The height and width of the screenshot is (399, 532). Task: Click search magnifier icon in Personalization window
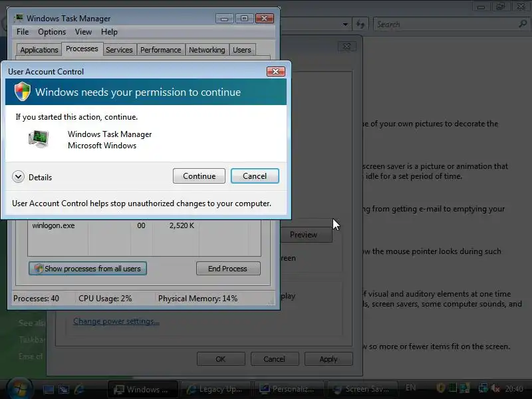point(523,24)
